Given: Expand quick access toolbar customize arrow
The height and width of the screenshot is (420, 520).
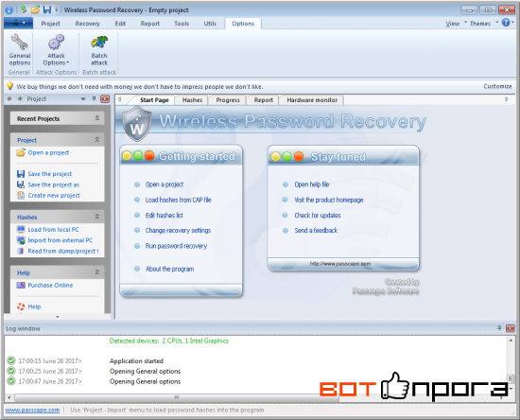Looking at the screenshot, I should 57,10.
